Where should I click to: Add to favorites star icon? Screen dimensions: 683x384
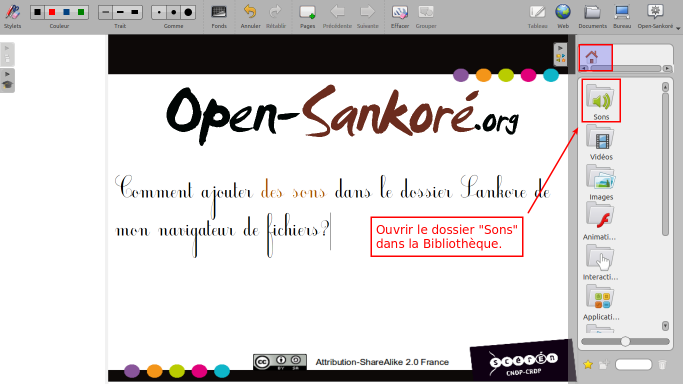pos(588,364)
